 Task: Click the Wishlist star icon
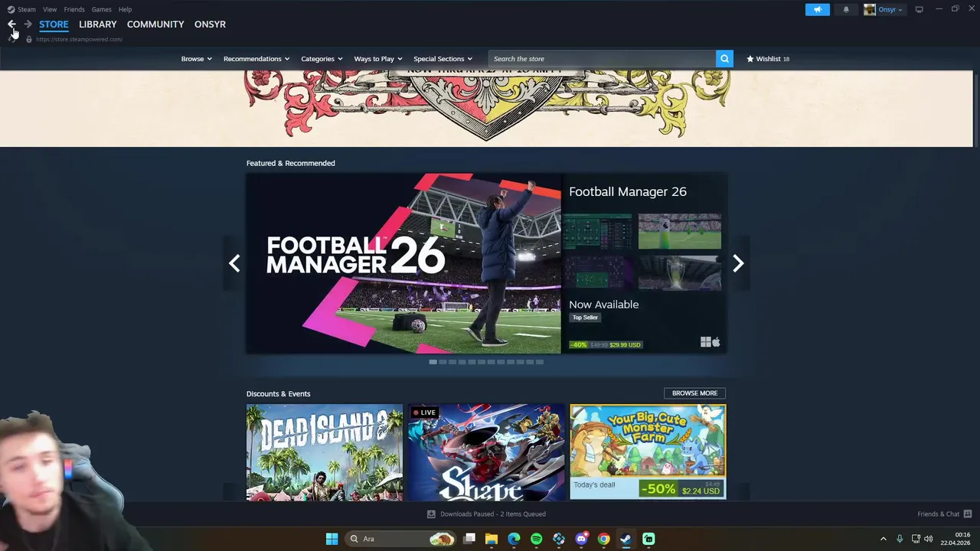750,59
